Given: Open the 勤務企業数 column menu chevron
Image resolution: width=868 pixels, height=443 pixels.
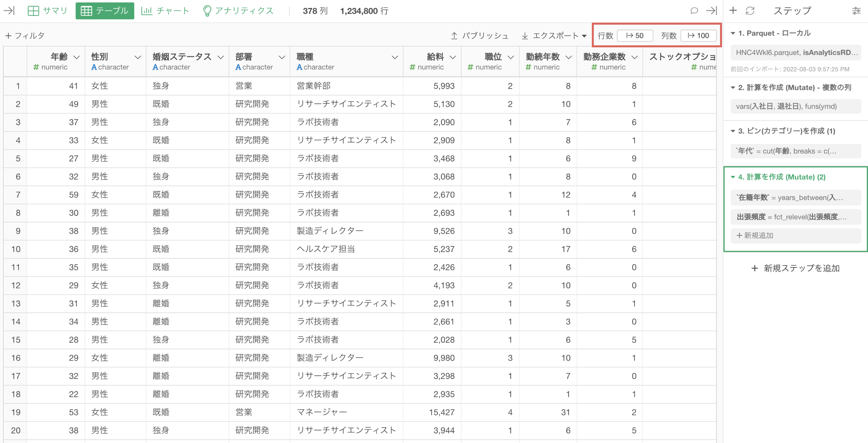Looking at the screenshot, I should click(634, 57).
